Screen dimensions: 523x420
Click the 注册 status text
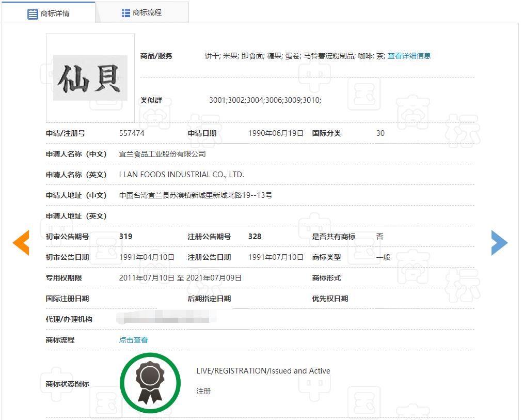pos(203,391)
